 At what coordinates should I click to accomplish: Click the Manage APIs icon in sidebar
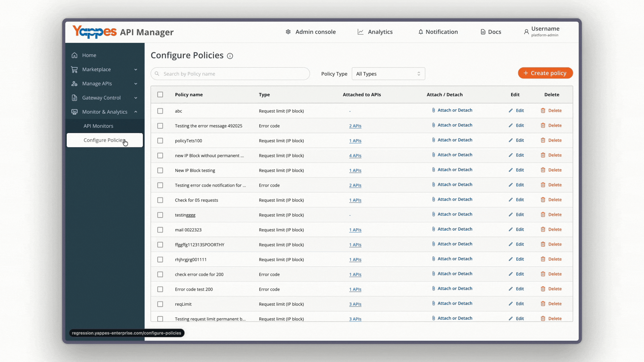(74, 84)
